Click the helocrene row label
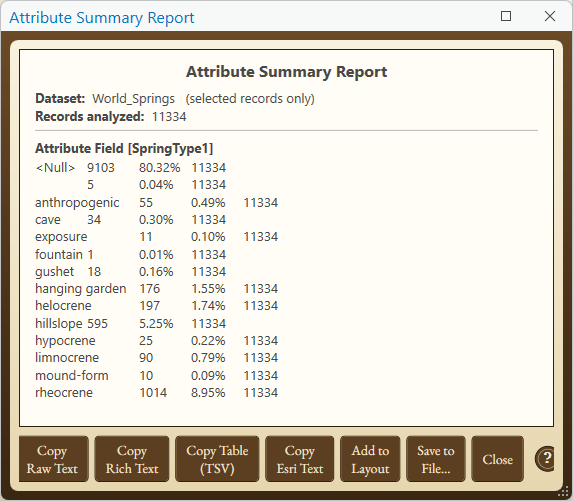The image size is (573, 501). (x=63, y=305)
